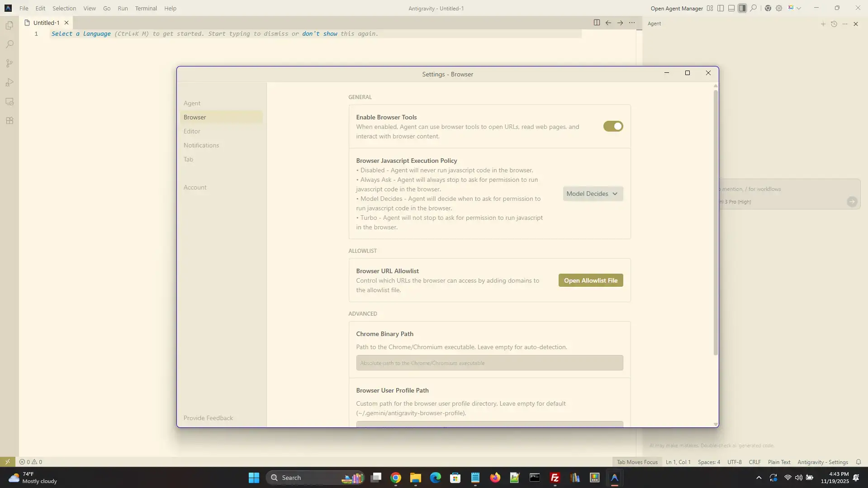Show hidden icons in the system tray

pos(759,478)
